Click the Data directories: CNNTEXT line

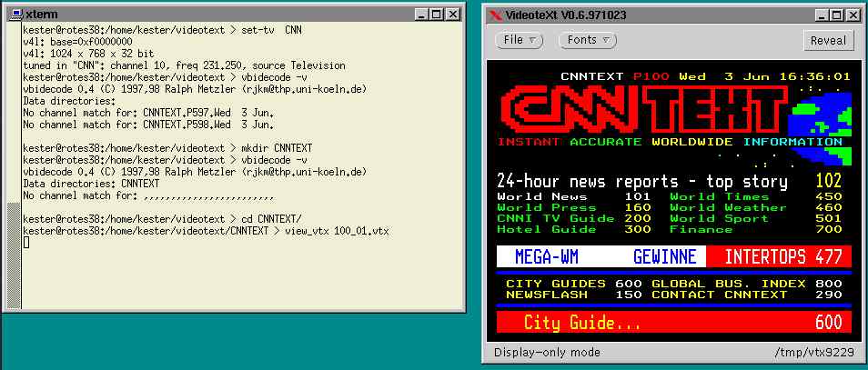pos(91,183)
